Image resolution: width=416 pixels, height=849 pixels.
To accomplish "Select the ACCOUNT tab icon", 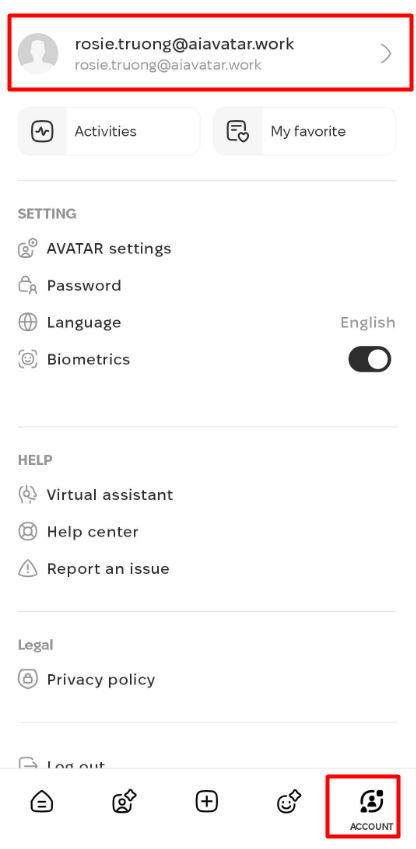I will [x=372, y=801].
